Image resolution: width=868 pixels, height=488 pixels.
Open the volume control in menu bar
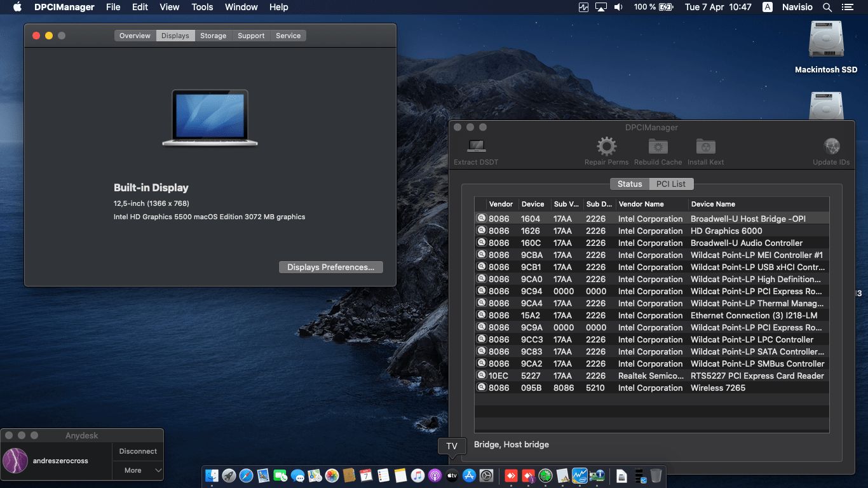click(618, 8)
